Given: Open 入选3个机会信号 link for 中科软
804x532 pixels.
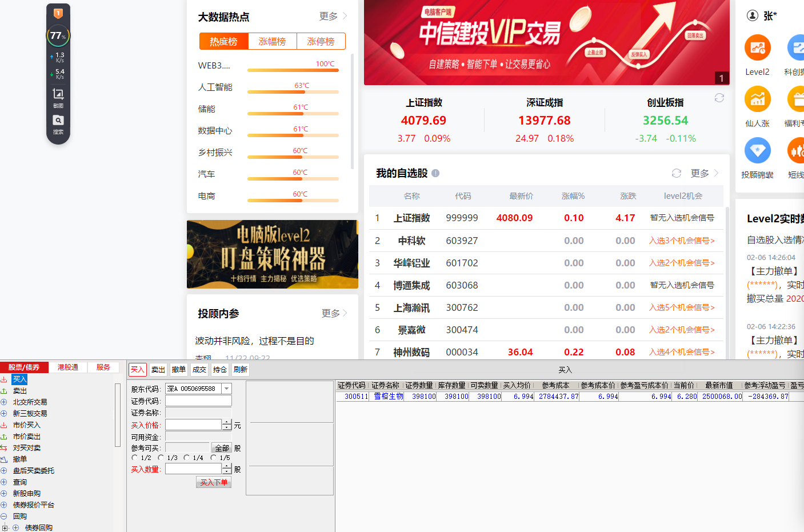Looking at the screenshot, I should [x=682, y=241].
